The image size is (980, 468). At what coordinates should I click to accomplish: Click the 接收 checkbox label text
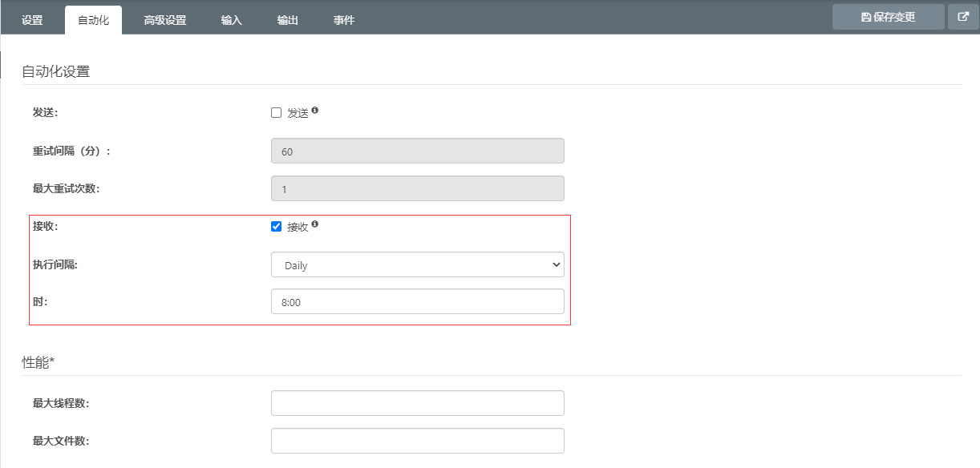coord(298,227)
